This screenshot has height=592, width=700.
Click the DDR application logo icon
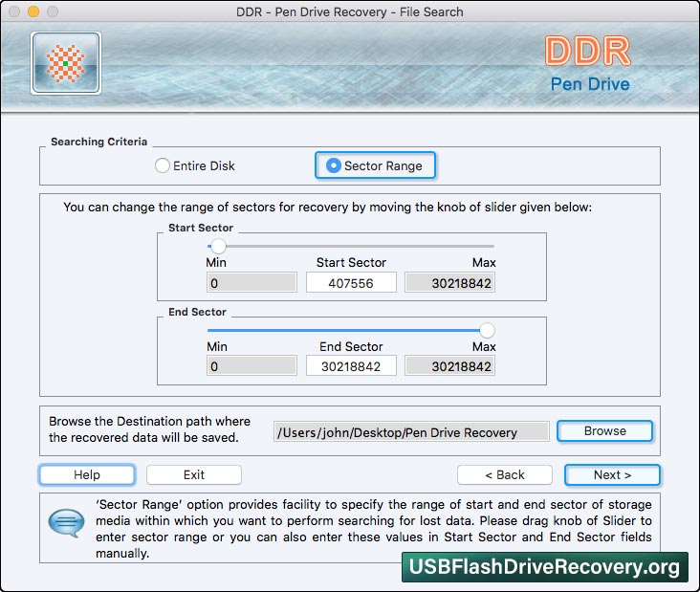tap(66, 63)
